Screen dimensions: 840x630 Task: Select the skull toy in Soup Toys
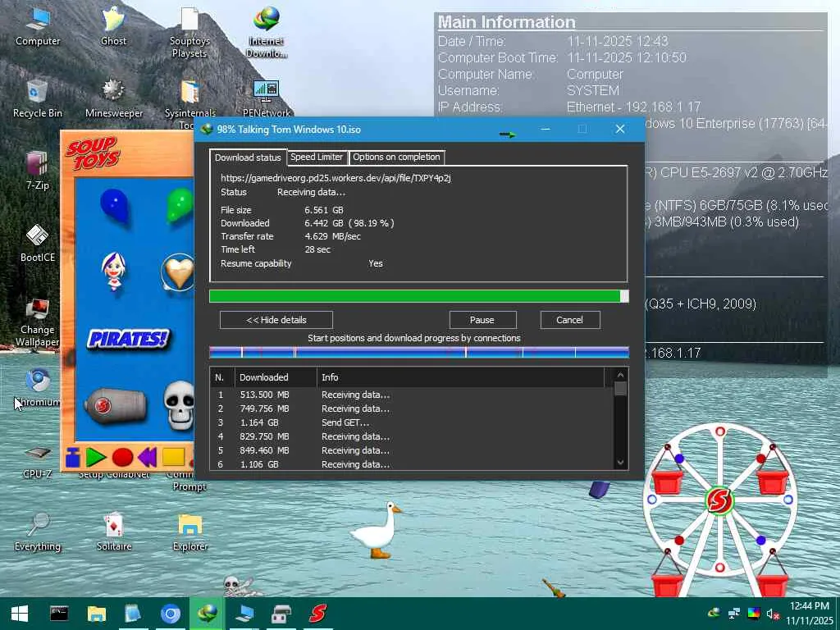[180, 406]
